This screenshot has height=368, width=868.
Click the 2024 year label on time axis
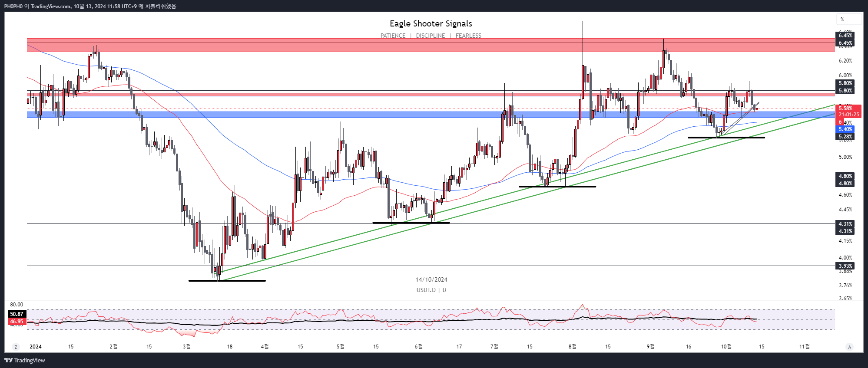tap(36, 347)
